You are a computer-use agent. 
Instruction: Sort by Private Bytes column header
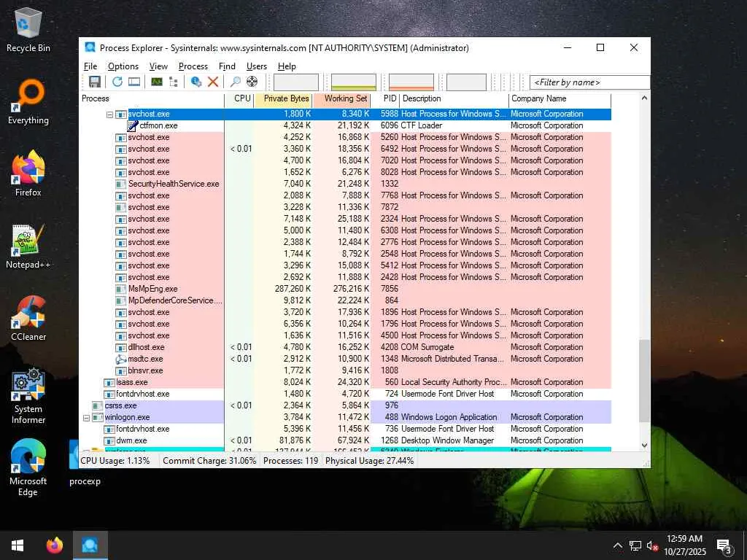point(284,98)
